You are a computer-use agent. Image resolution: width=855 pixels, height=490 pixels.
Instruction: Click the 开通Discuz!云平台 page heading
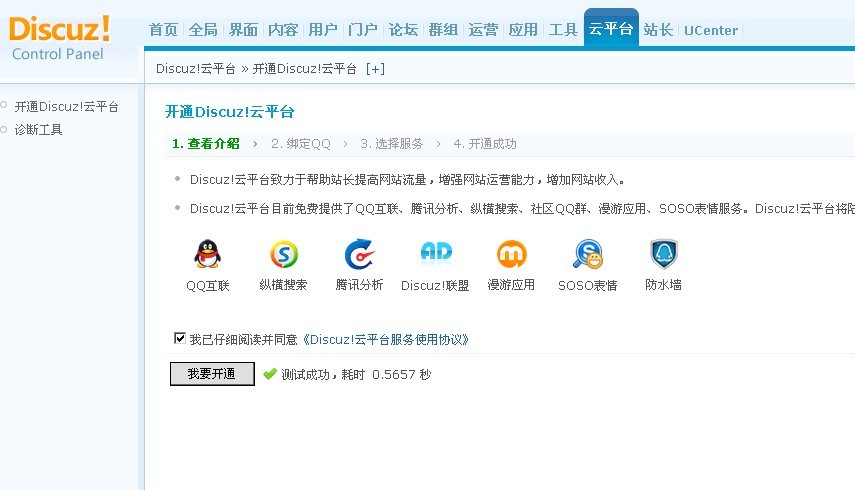[230, 112]
